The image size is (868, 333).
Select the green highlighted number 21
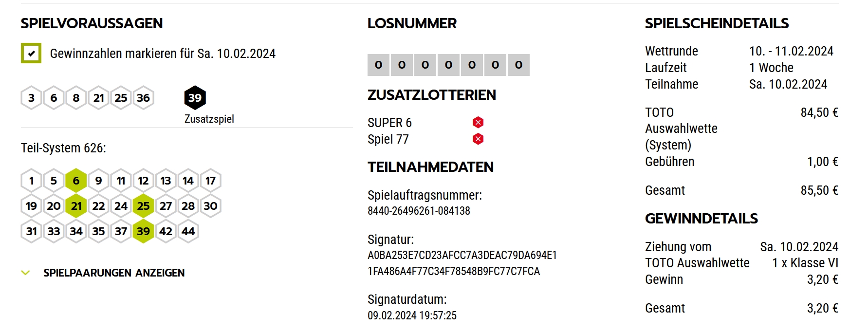point(76,206)
